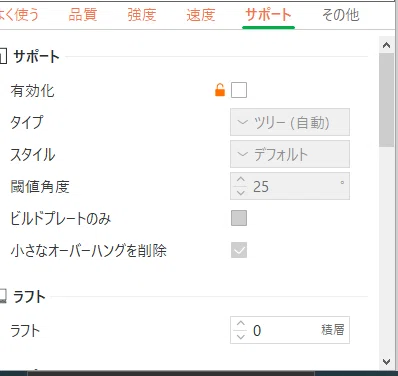The image size is (398, 376).
Task: Click the タイプ setting label
Action: click(x=27, y=122)
